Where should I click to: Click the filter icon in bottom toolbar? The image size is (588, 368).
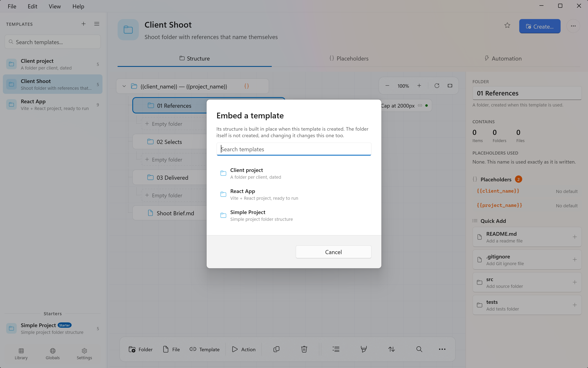click(x=364, y=349)
